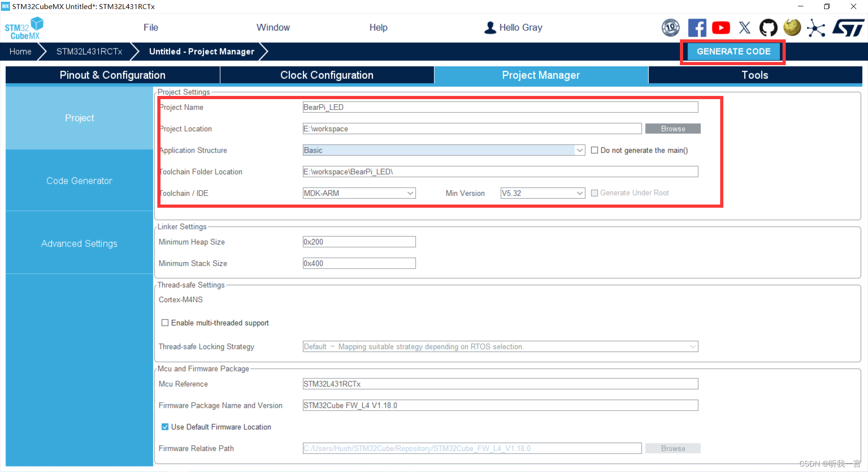The width and height of the screenshot is (868, 472).
Task: Click the Mcu Reference field
Action: point(500,384)
